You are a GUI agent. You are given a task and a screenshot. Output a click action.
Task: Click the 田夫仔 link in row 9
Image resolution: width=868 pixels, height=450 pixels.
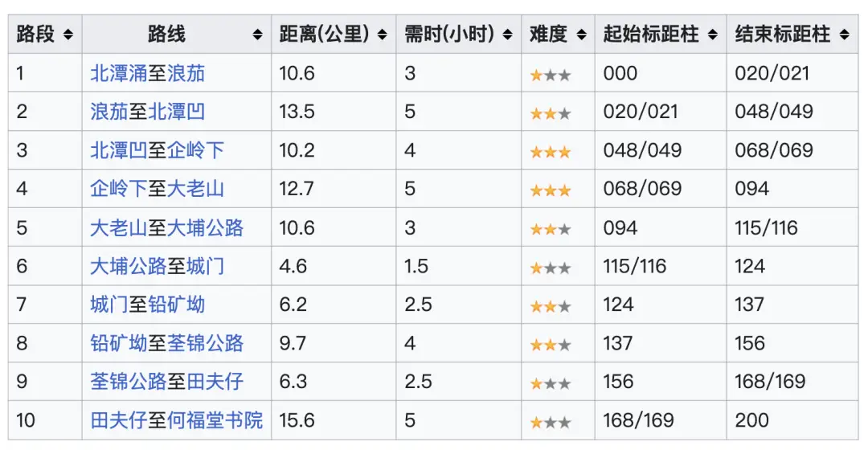(x=215, y=382)
